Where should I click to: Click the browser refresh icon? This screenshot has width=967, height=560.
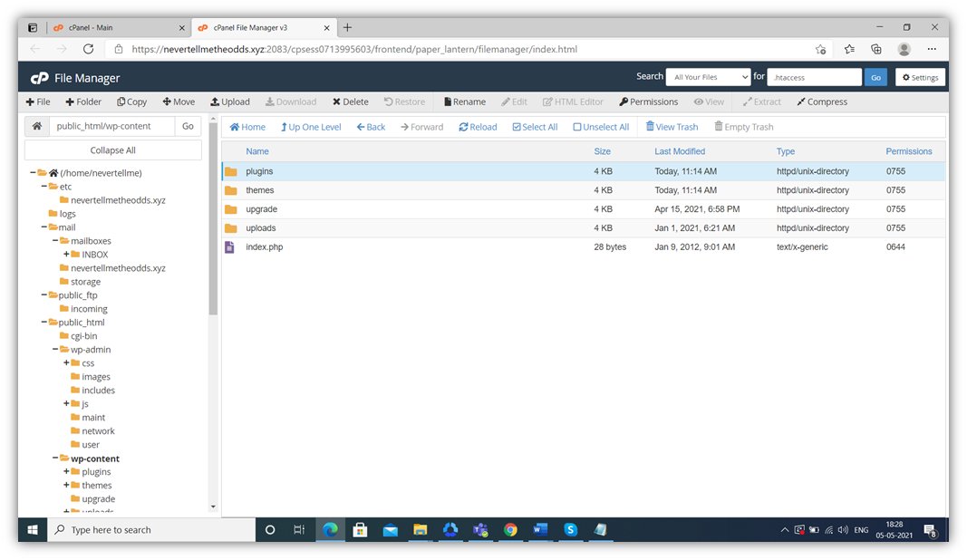[88, 49]
